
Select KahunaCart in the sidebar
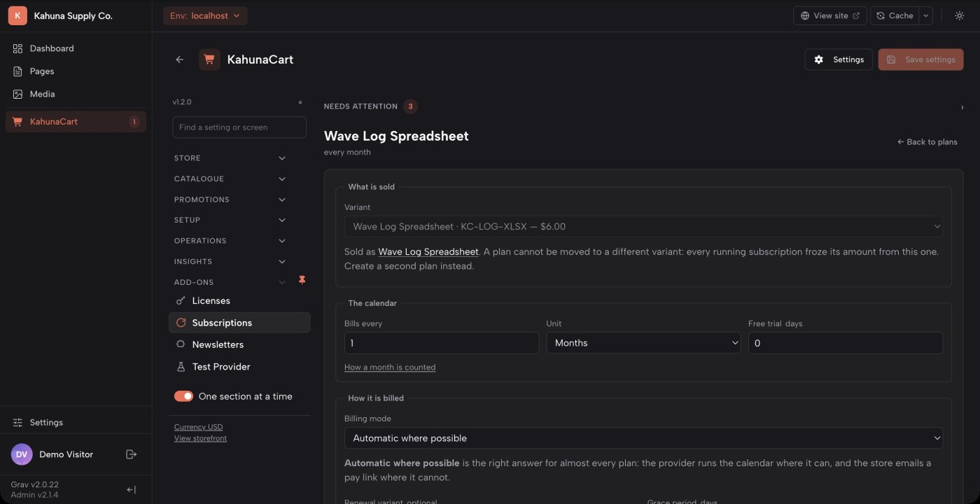[76, 122]
